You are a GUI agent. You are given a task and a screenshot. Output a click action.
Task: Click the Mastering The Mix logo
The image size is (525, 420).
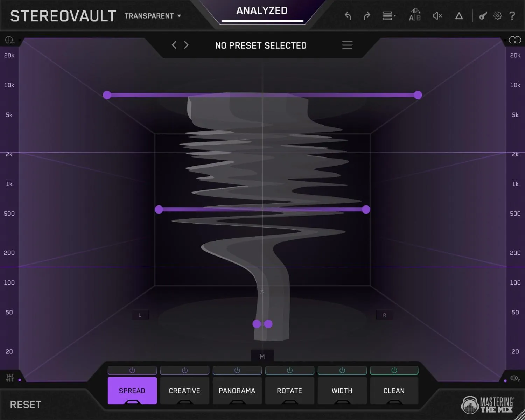[488, 405]
